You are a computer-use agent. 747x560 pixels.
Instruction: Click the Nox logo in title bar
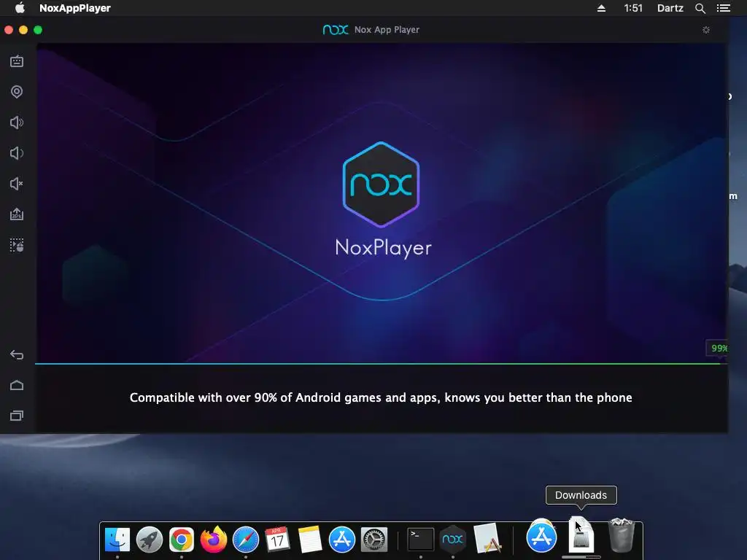point(336,30)
